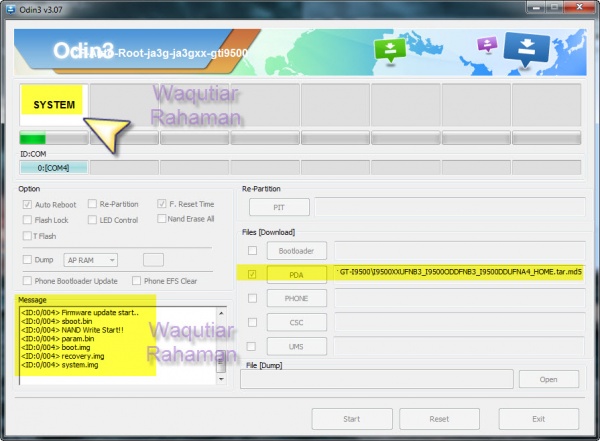Screen dimensions: 600x441
Task: Enable the LED Control checkbox
Action: click(x=92, y=220)
